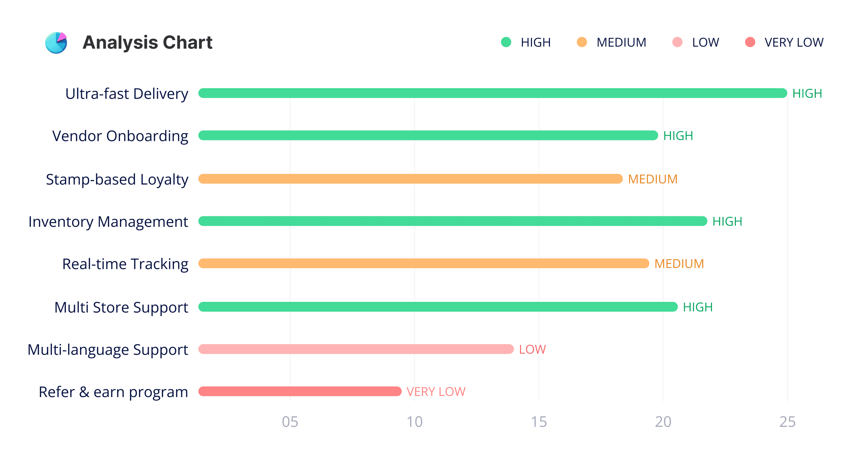868x453 pixels.
Task: Click the Multi Store Support bar
Action: pos(438,307)
